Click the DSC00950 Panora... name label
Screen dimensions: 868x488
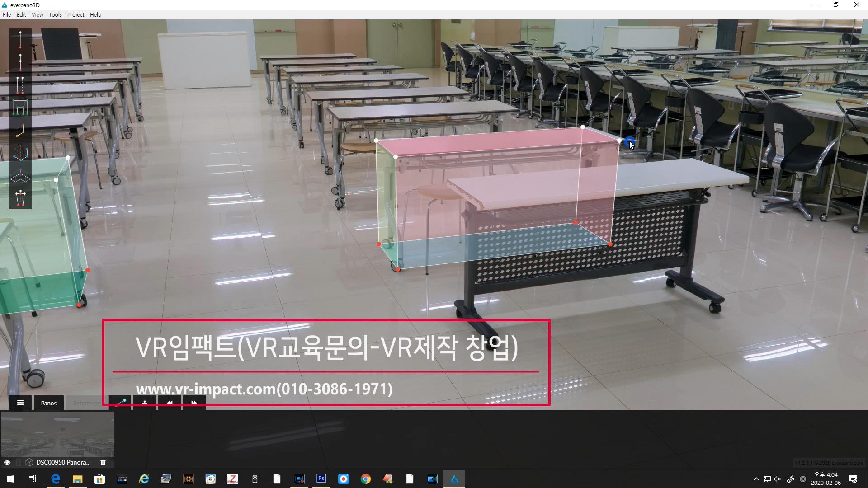point(63,462)
